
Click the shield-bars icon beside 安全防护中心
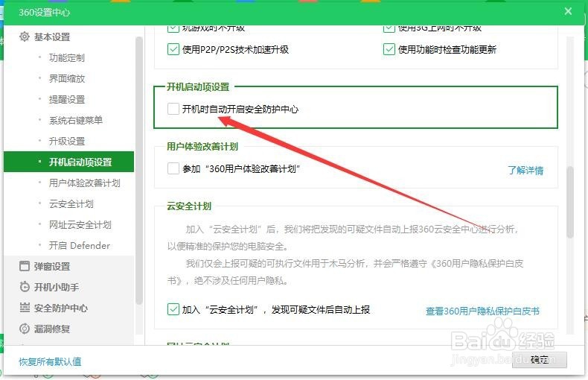pyautogui.click(x=25, y=308)
